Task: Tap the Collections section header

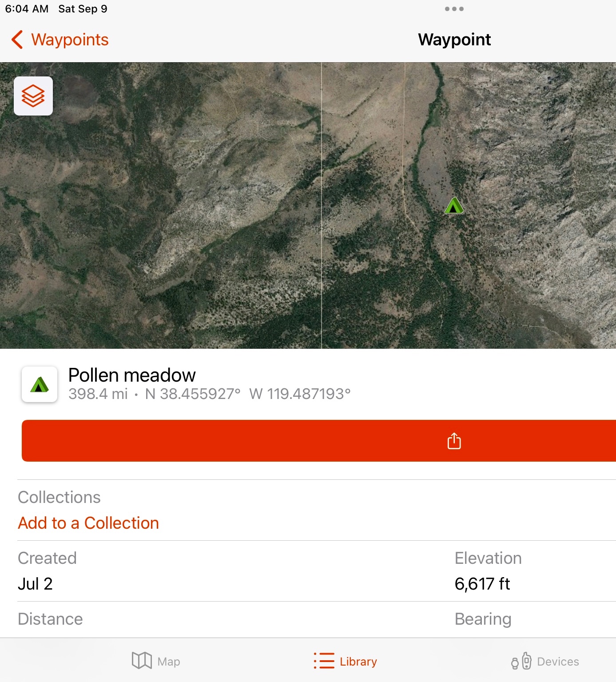Action: [x=59, y=497]
